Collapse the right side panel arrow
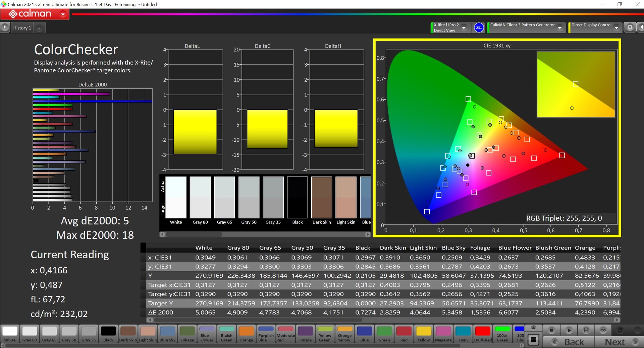The height and width of the screenshot is (348, 644). point(641,27)
